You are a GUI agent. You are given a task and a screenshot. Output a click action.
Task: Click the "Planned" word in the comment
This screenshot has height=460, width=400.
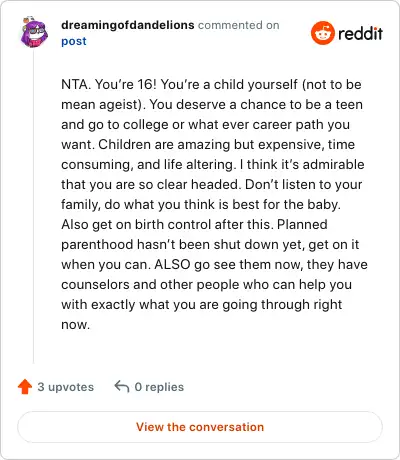(302, 224)
